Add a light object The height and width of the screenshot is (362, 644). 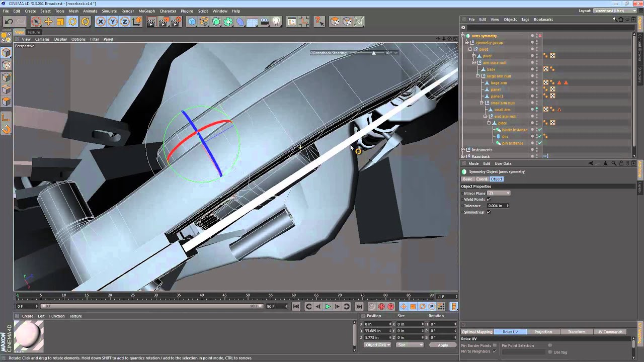(x=276, y=22)
